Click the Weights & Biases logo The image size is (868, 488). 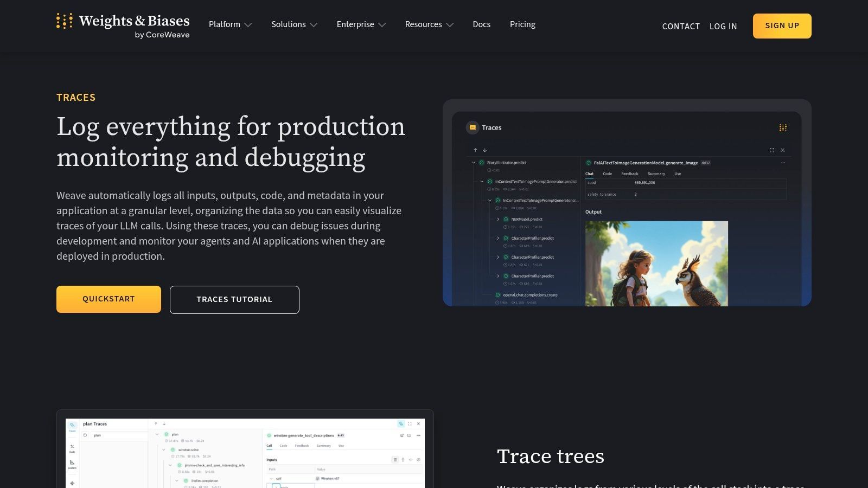click(x=123, y=26)
